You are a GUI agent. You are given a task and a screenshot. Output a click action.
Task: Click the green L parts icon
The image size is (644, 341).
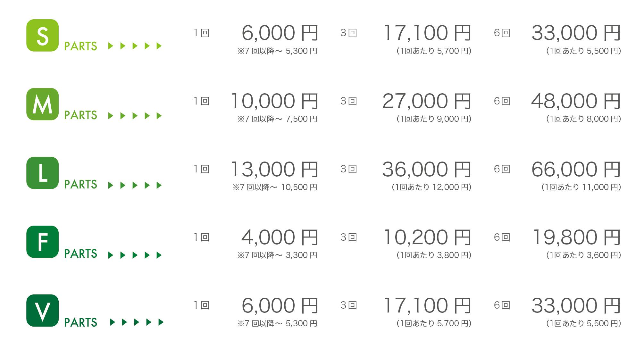(x=42, y=173)
